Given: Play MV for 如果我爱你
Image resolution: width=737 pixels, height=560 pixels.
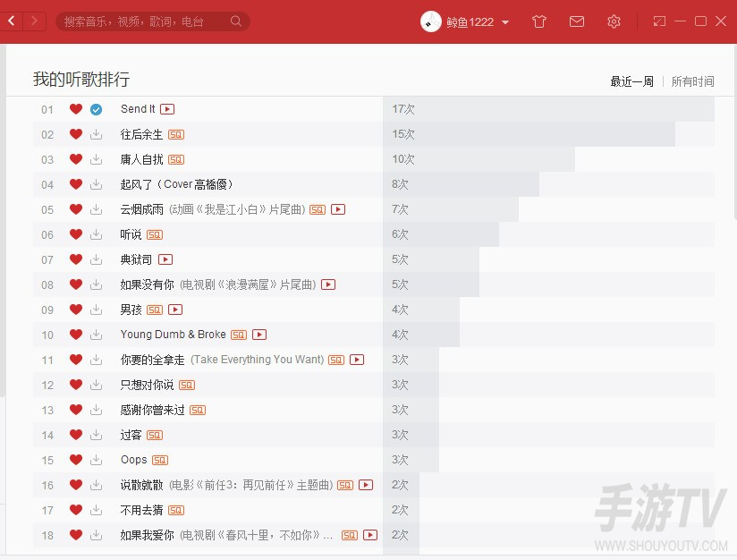Looking at the screenshot, I should (370, 535).
